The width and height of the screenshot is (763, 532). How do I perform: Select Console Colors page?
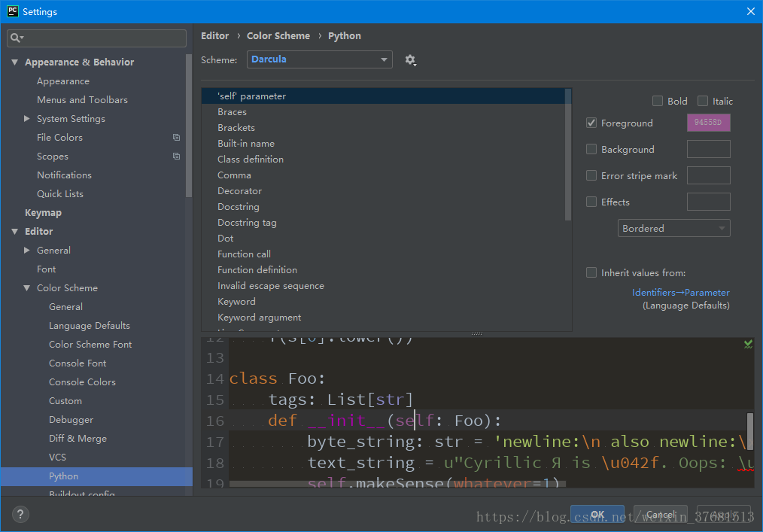pos(82,382)
